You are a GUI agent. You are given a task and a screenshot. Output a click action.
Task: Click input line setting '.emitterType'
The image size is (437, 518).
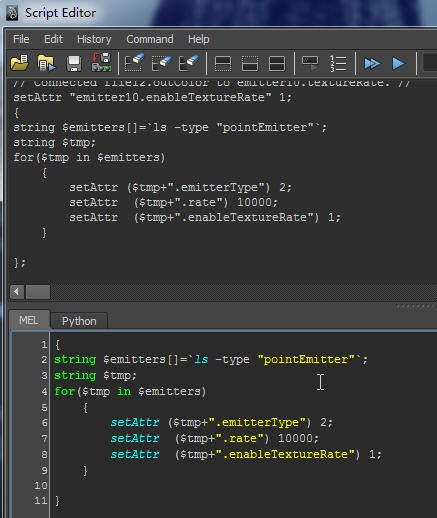[222, 423]
